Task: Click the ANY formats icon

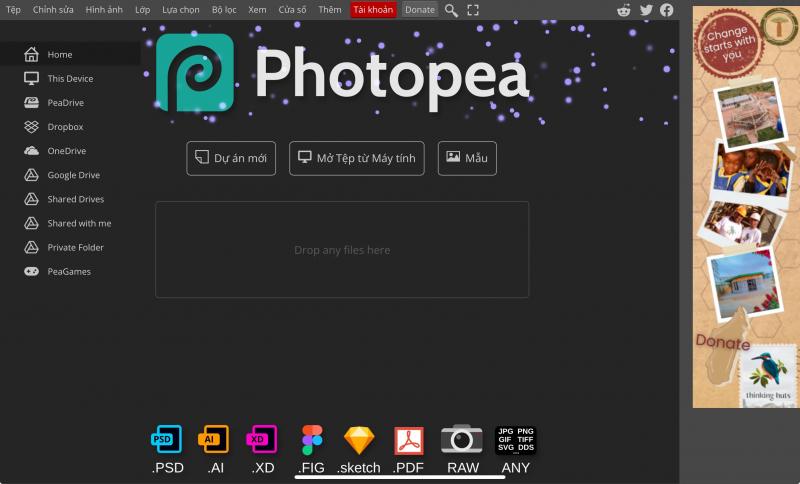Action: [515, 440]
